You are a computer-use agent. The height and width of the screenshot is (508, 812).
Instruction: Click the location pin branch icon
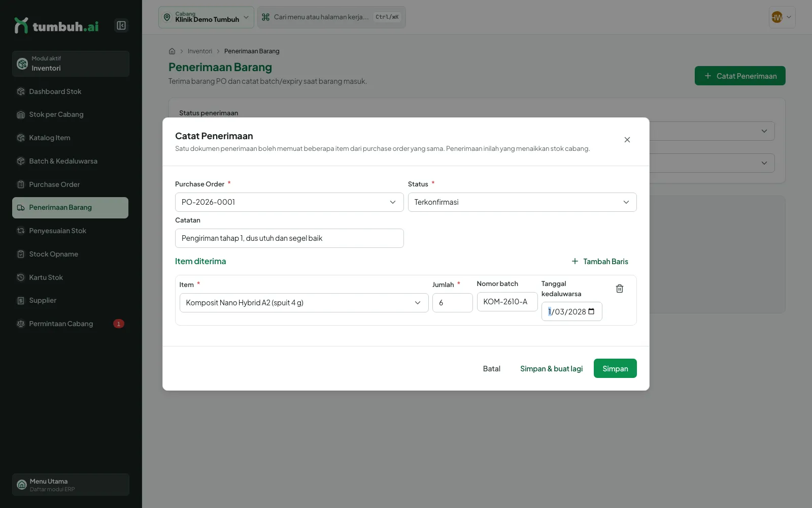coord(167,17)
